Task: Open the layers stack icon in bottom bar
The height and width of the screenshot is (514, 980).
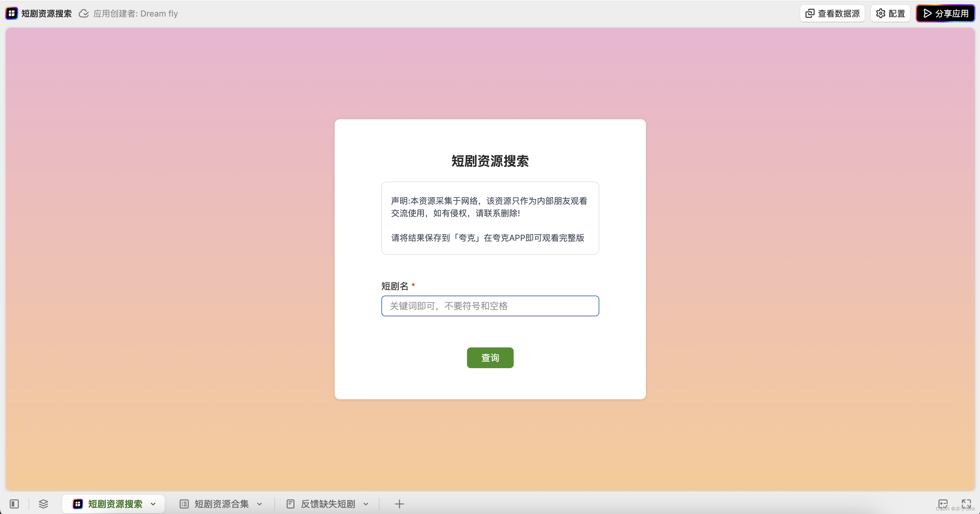Action: (x=43, y=504)
